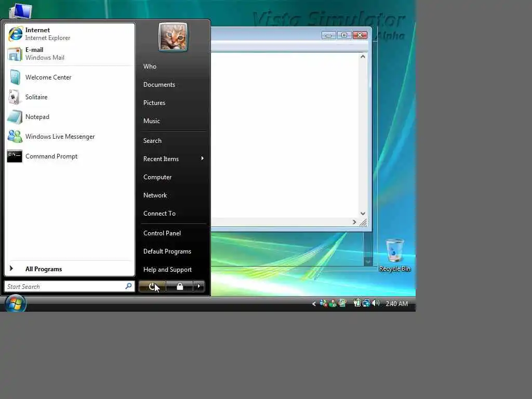Expand All Programs
This screenshot has height=399, width=532.
tap(70, 269)
